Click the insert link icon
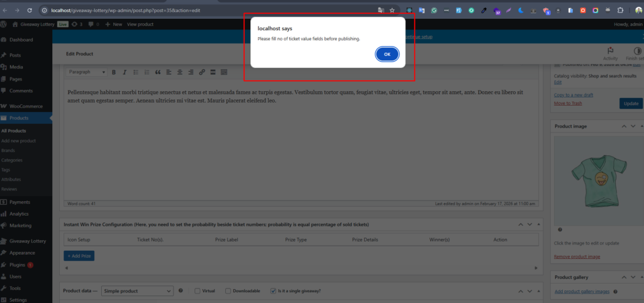 pyautogui.click(x=202, y=72)
